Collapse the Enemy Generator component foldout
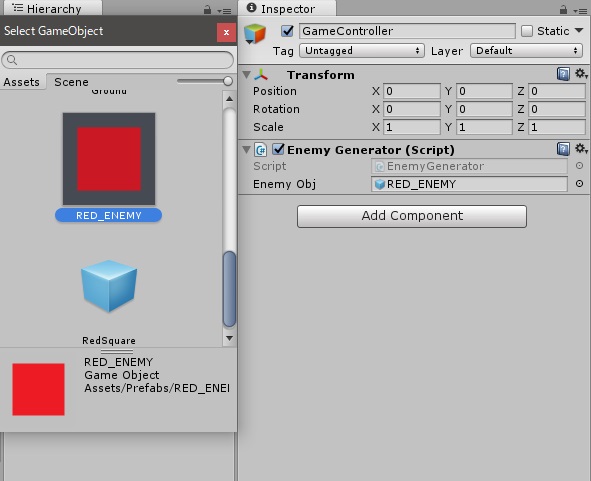 point(247,150)
